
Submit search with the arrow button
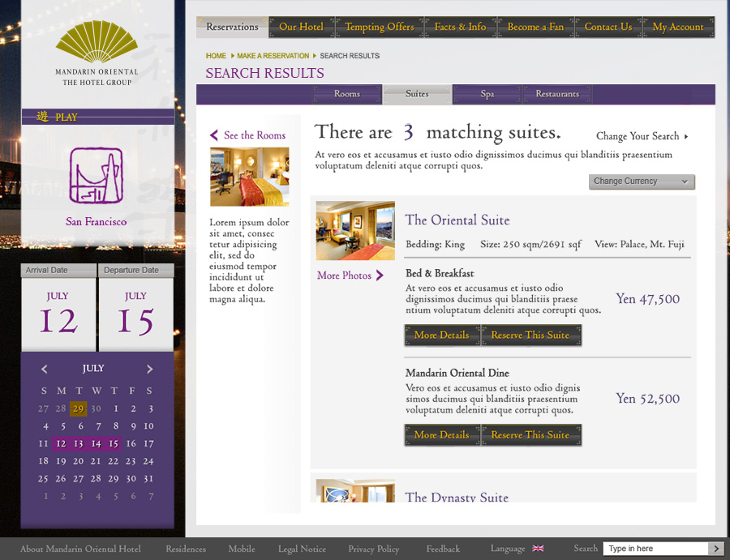(716, 549)
